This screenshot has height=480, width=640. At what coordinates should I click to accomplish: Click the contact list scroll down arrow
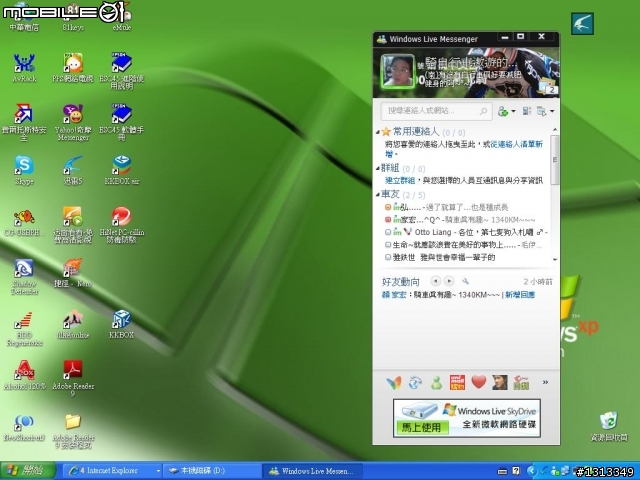[x=555, y=259]
